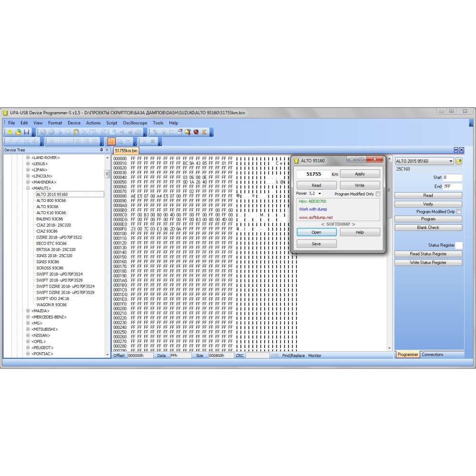Click the 51755 Km value field

(x=313, y=174)
